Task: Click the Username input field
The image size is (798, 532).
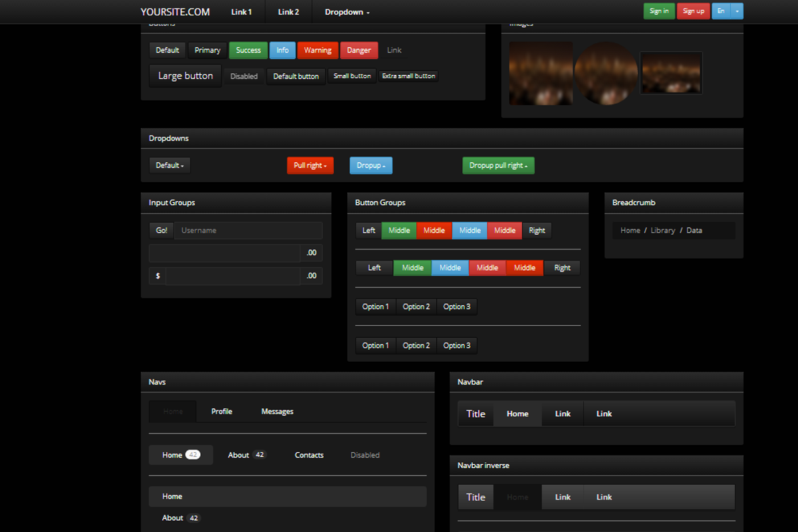Action: click(247, 230)
